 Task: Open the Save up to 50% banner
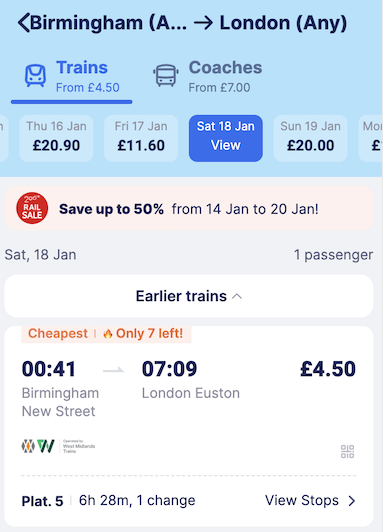(x=189, y=208)
